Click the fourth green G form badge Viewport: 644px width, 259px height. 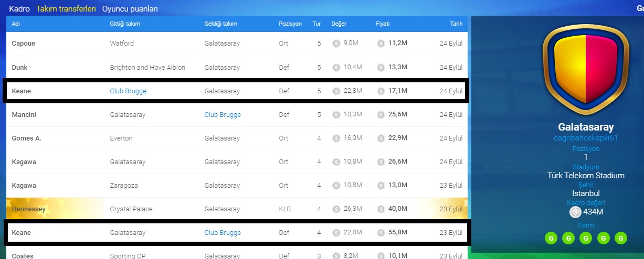point(604,238)
